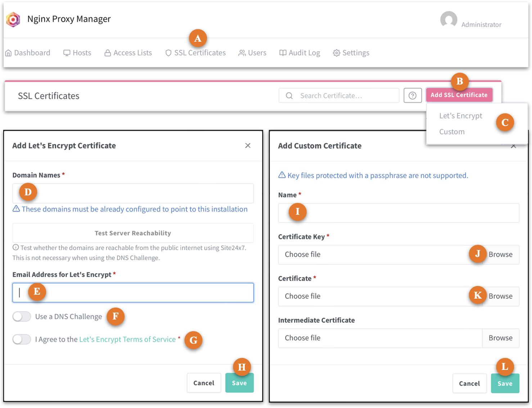
Task: View the Audit Log
Action: (299, 53)
